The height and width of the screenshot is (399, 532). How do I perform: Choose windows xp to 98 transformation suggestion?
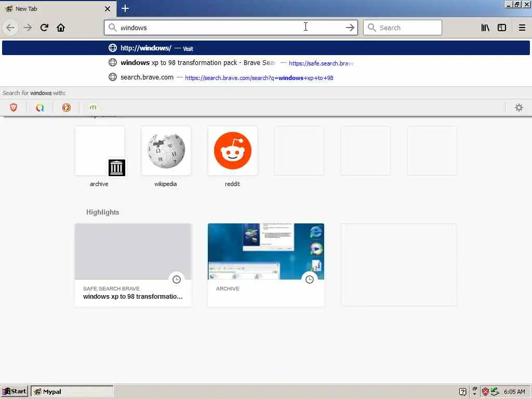266,63
